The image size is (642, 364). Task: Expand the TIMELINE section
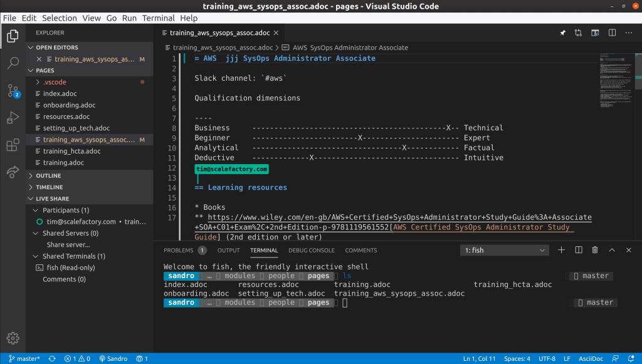click(90, 187)
